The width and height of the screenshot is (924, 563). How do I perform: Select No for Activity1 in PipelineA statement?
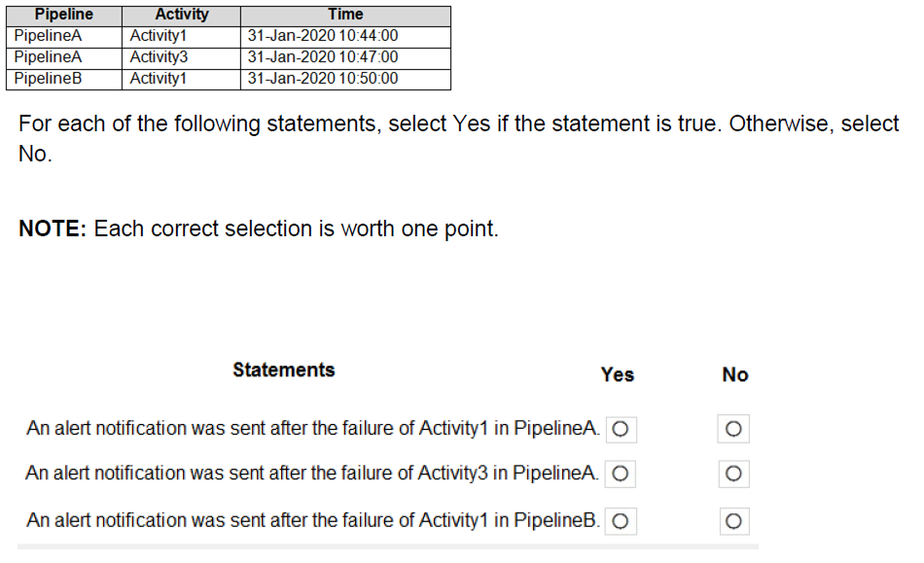point(734,429)
